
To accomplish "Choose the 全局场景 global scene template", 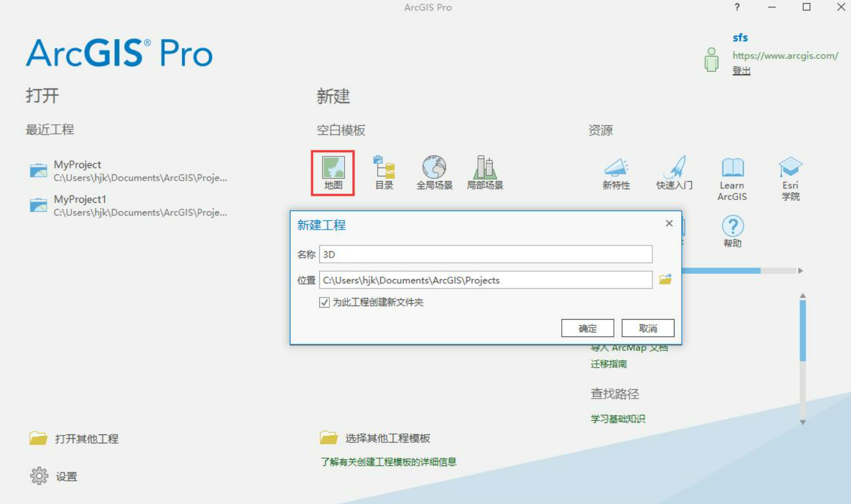I will [434, 173].
